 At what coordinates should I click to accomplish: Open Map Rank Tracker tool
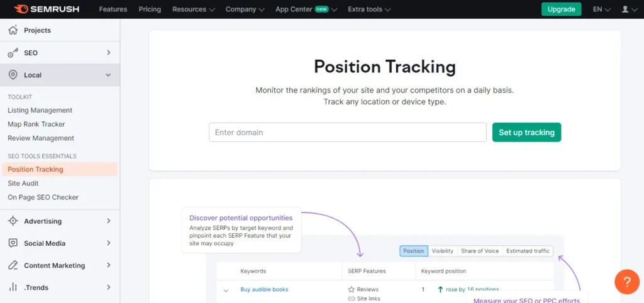point(36,124)
